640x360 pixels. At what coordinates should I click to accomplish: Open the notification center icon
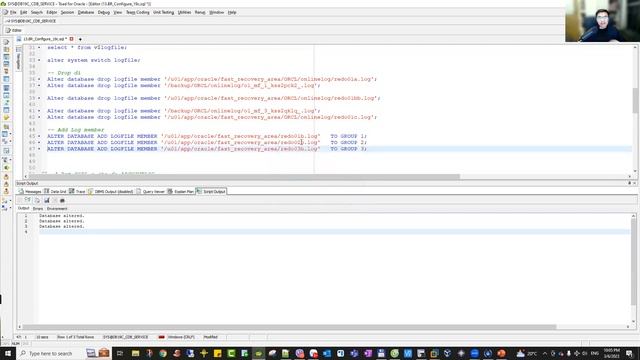coord(629,353)
